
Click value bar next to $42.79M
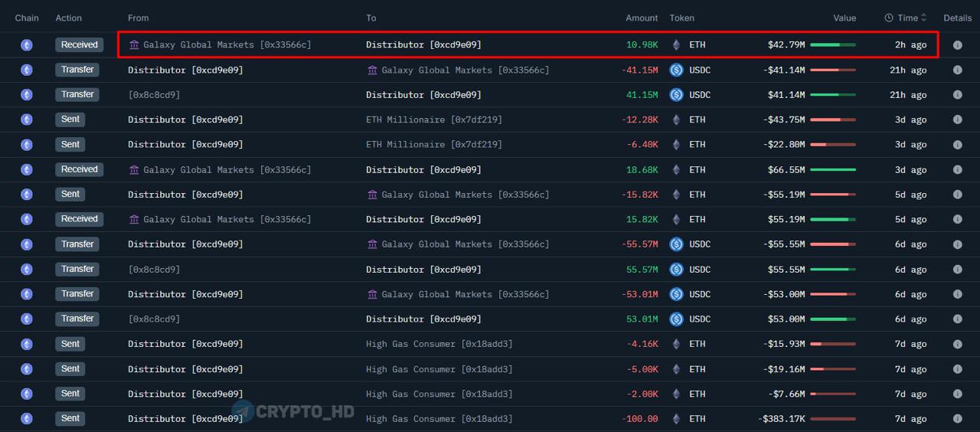point(833,45)
